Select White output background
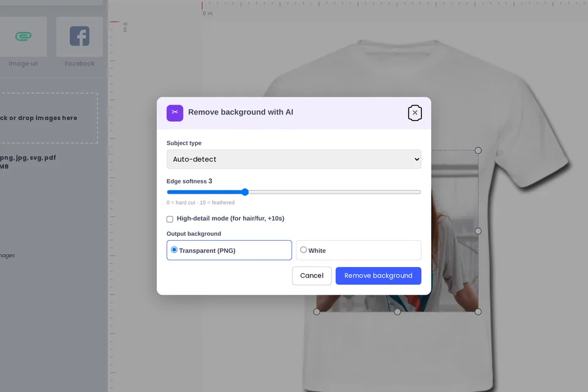 click(358, 250)
